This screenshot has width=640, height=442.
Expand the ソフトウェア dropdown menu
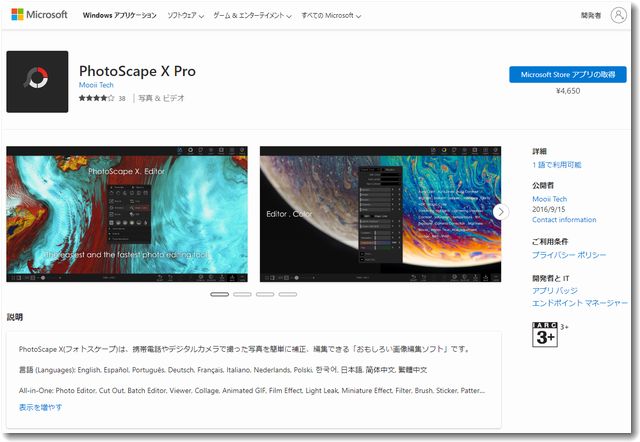(185, 16)
